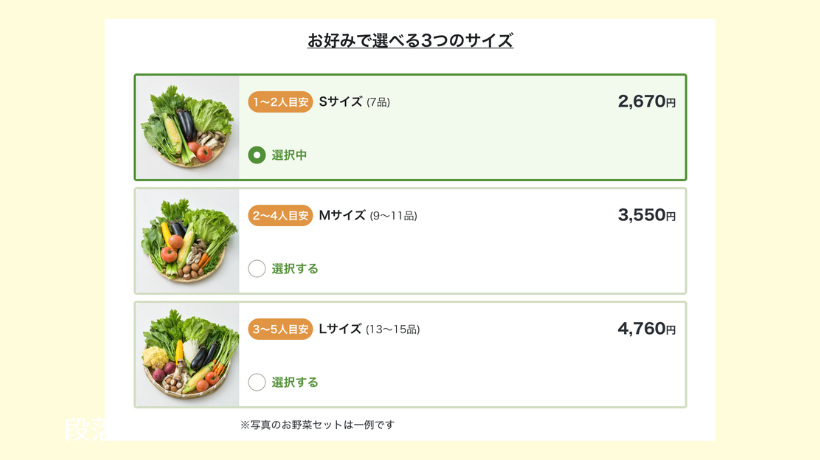Click the green 選択中 text
The height and width of the screenshot is (460, 820).
coord(289,155)
